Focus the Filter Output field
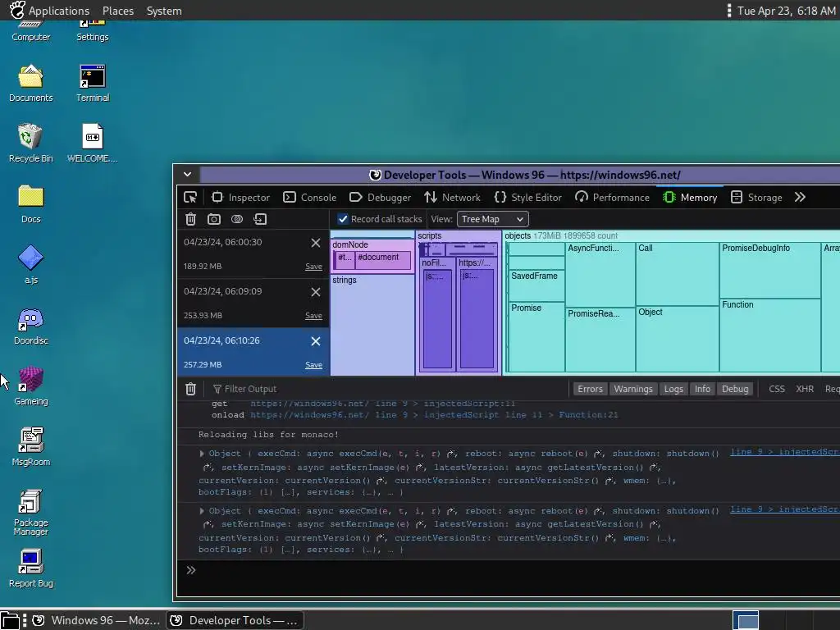 388,389
